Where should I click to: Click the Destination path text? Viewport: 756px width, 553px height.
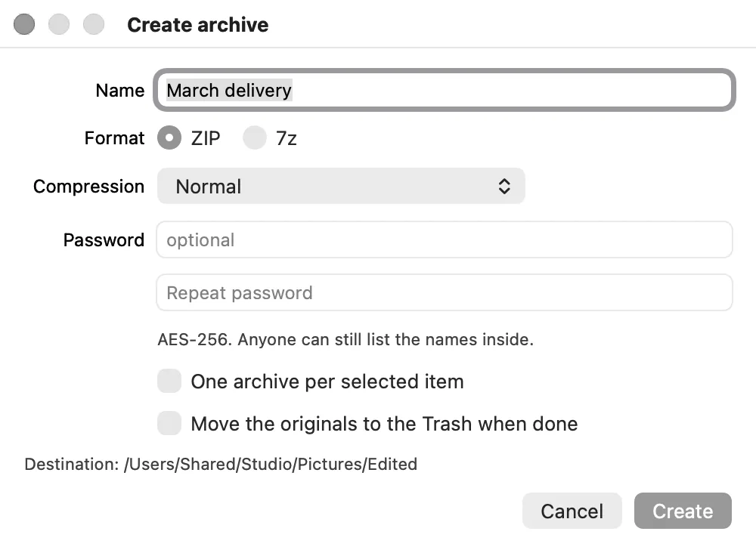221,464
